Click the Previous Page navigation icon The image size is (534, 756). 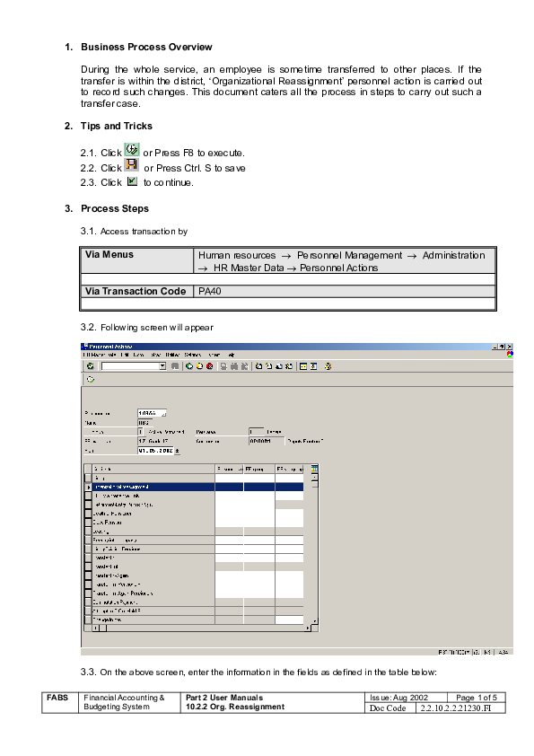click(x=269, y=366)
